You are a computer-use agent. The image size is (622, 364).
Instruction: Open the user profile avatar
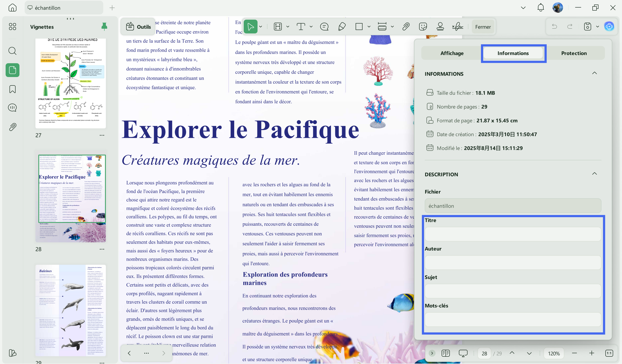(x=558, y=8)
